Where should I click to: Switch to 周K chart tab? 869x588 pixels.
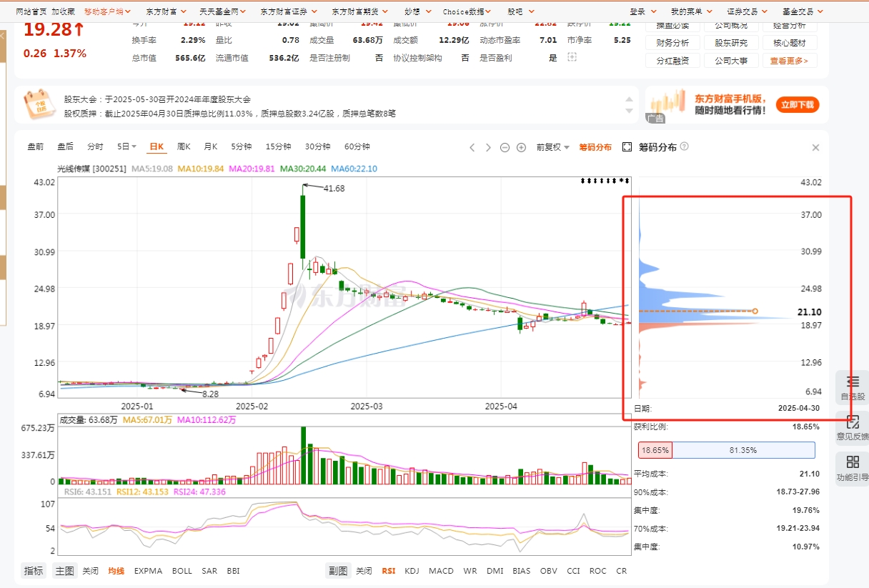(x=184, y=146)
